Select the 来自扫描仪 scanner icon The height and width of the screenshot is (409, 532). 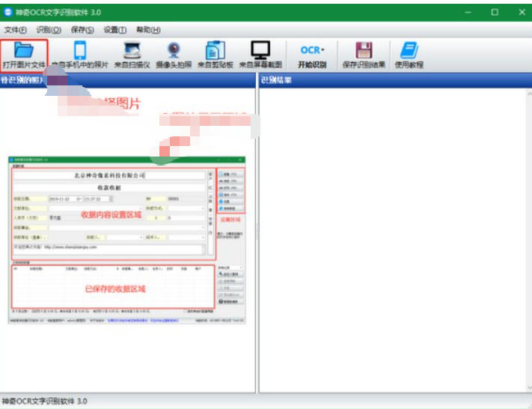coord(132,55)
